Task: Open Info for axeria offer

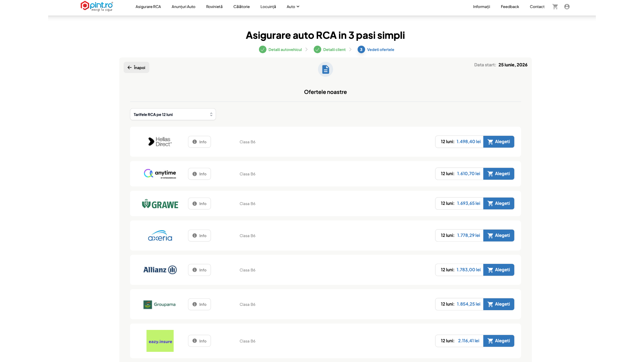Action: (x=199, y=236)
